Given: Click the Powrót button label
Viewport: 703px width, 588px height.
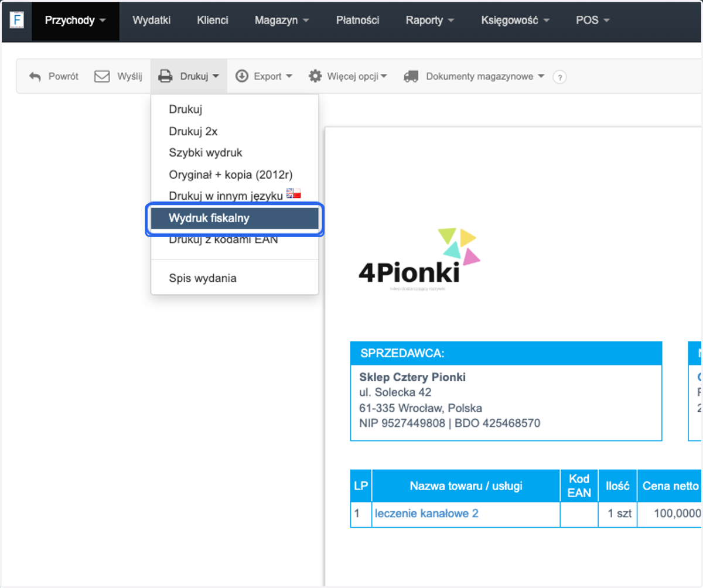Looking at the screenshot, I should [63, 77].
